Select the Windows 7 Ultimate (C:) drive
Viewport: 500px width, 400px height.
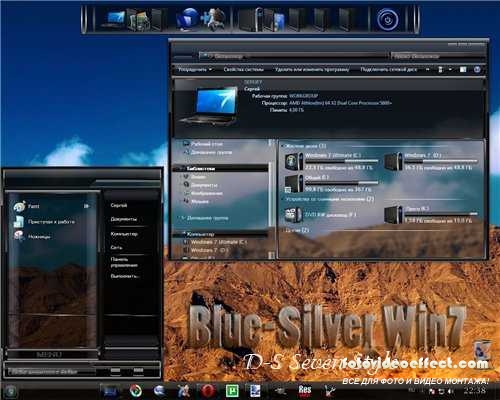coord(331,162)
